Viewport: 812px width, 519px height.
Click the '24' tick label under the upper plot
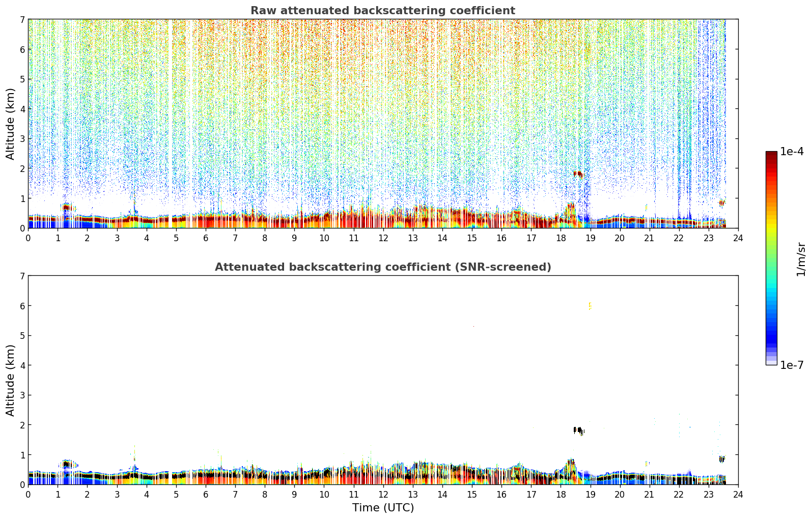(738, 238)
